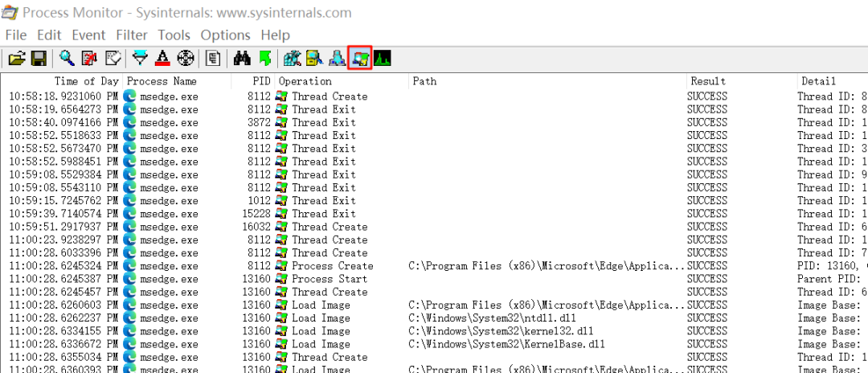Image resolution: width=868 pixels, height=373 pixels.
Task: Click Edge icon in the 10:58:18.9231060 row
Action: (130, 96)
